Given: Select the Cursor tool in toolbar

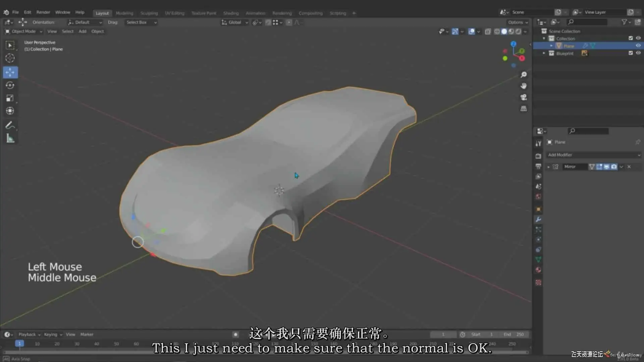Looking at the screenshot, I should tap(10, 58).
